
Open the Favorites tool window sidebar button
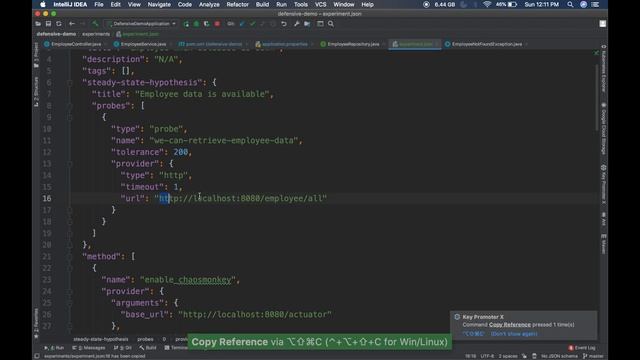point(36,323)
